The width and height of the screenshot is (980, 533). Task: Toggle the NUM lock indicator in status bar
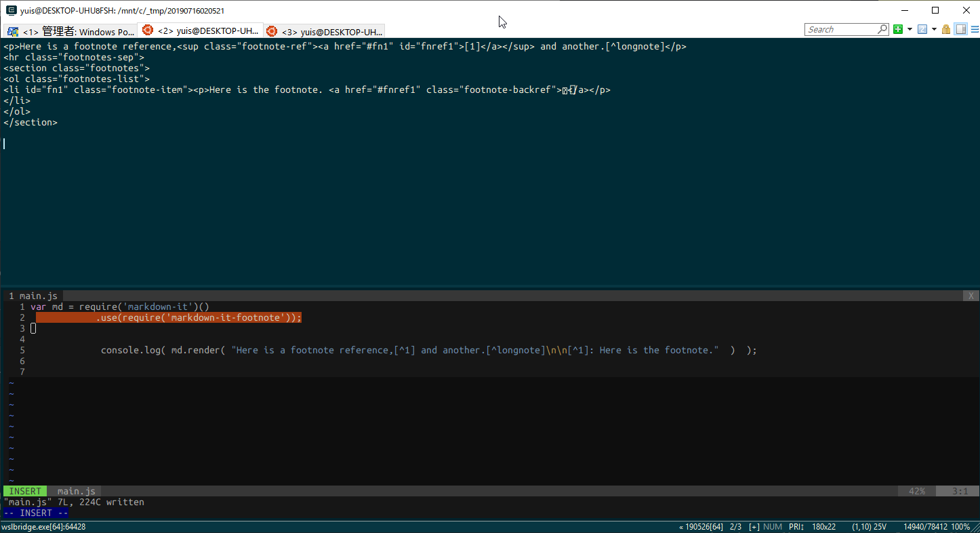(773, 527)
